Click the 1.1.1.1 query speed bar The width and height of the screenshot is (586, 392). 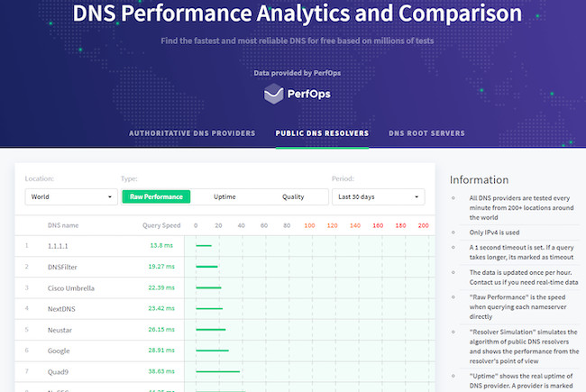point(203,245)
